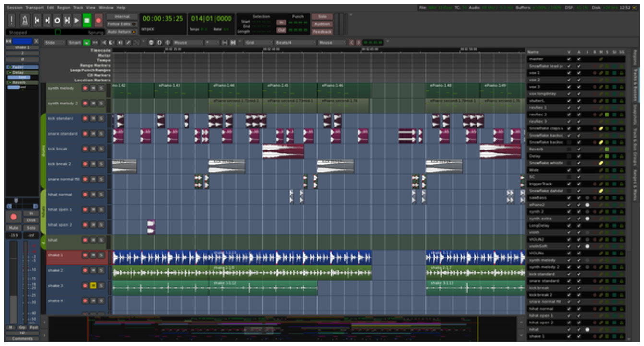Toggle the Smart mode button

(75, 43)
